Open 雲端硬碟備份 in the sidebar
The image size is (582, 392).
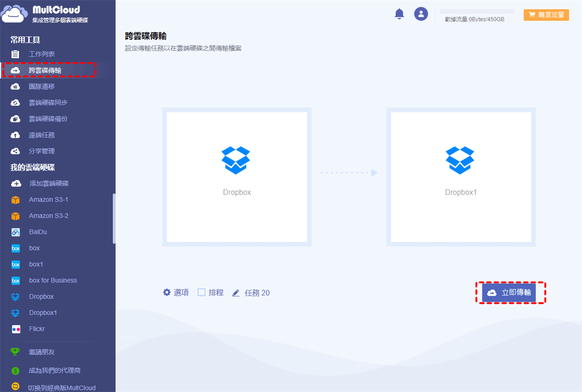(48, 119)
